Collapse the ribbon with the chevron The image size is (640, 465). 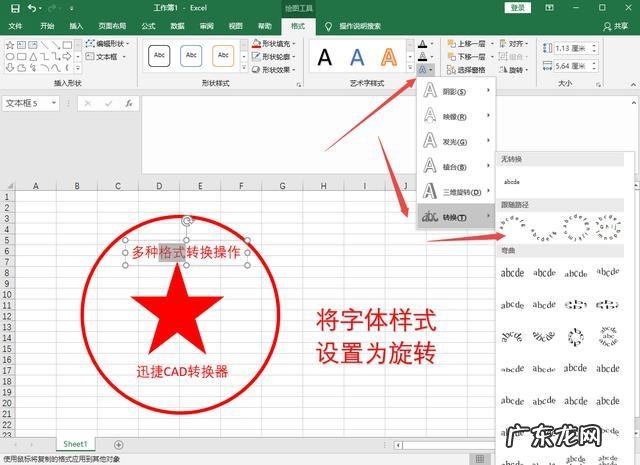(x=633, y=84)
